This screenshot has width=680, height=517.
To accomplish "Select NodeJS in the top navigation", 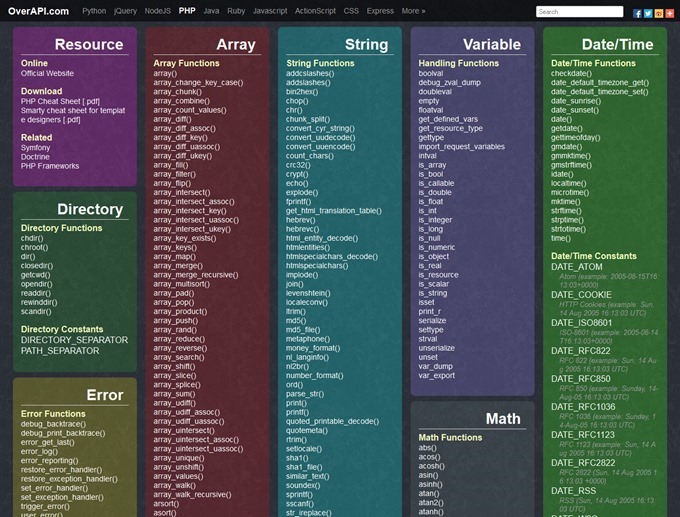I will [157, 11].
